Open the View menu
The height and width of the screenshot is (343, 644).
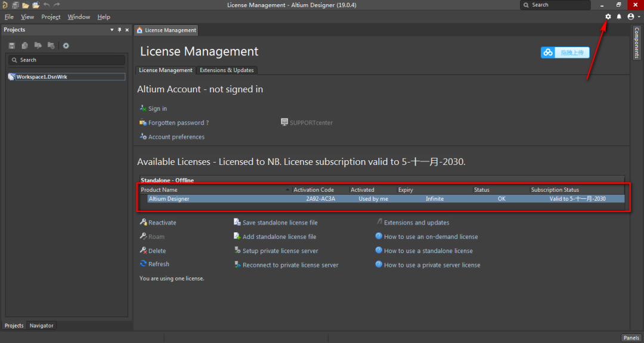point(27,17)
